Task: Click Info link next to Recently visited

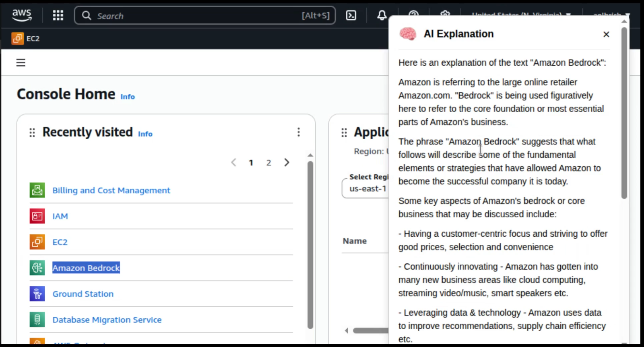Action: (x=145, y=134)
